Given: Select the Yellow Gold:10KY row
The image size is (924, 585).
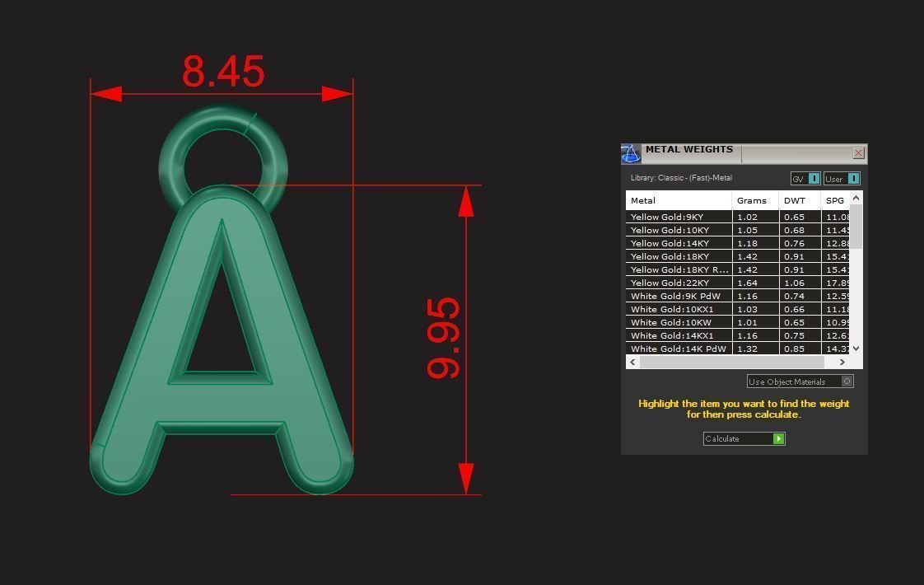Looking at the screenshot, I should point(737,230).
